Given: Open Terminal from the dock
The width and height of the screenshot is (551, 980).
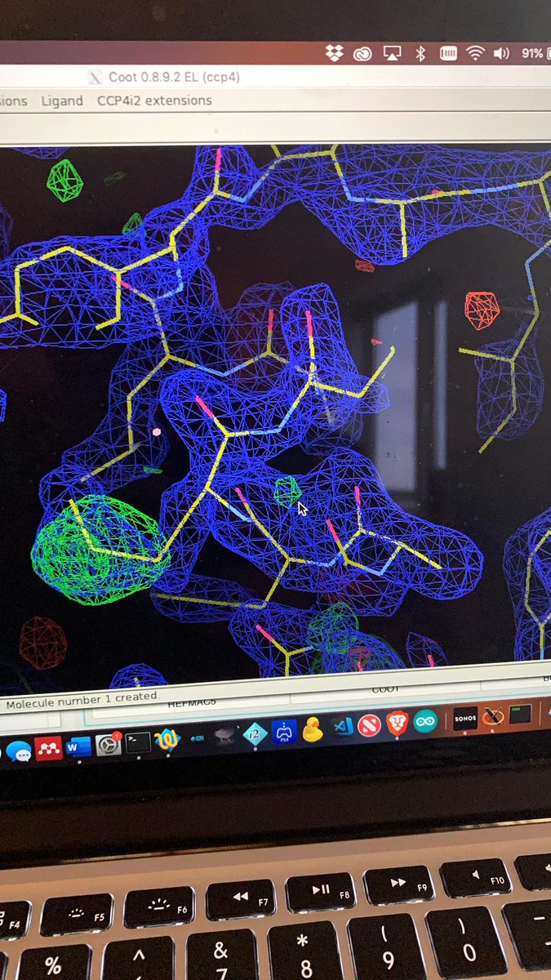Looking at the screenshot, I should point(138,742).
